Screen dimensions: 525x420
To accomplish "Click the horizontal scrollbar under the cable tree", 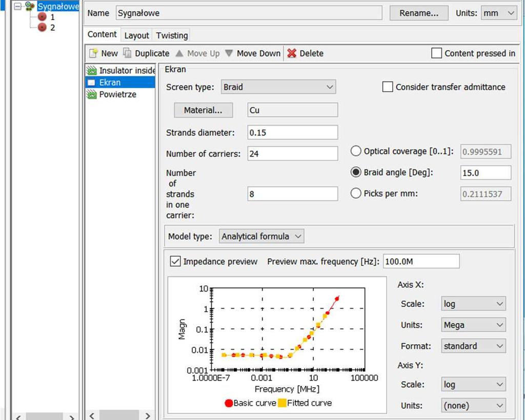I will [x=45, y=416].
